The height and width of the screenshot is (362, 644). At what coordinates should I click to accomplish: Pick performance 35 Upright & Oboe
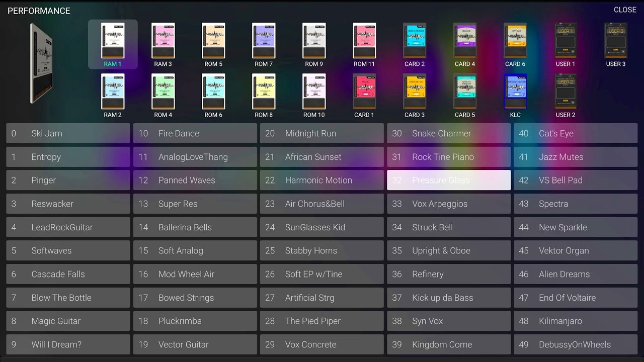449,250
